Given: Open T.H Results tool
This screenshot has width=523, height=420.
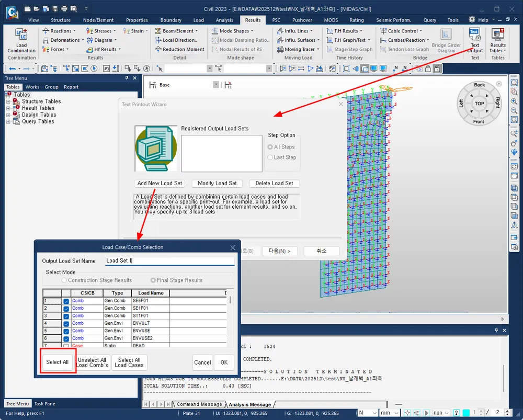Looking at the screenshot, I should click(x=345, y=31).
